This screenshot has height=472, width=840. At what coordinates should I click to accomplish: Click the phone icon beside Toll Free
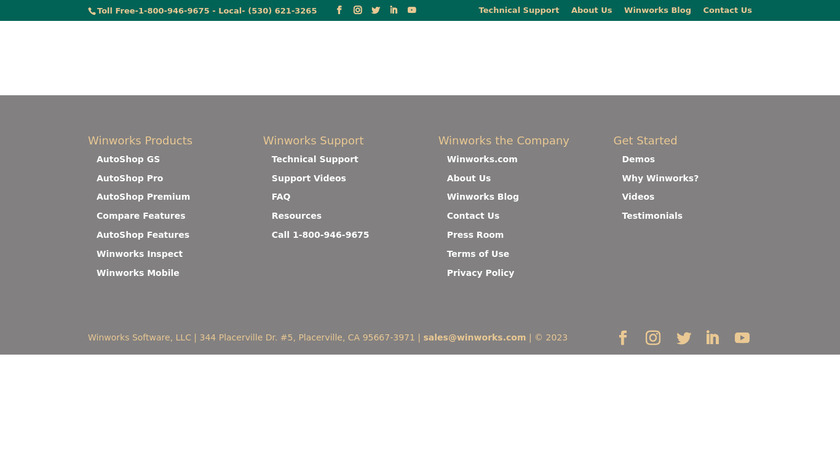(x=92, y=11)
